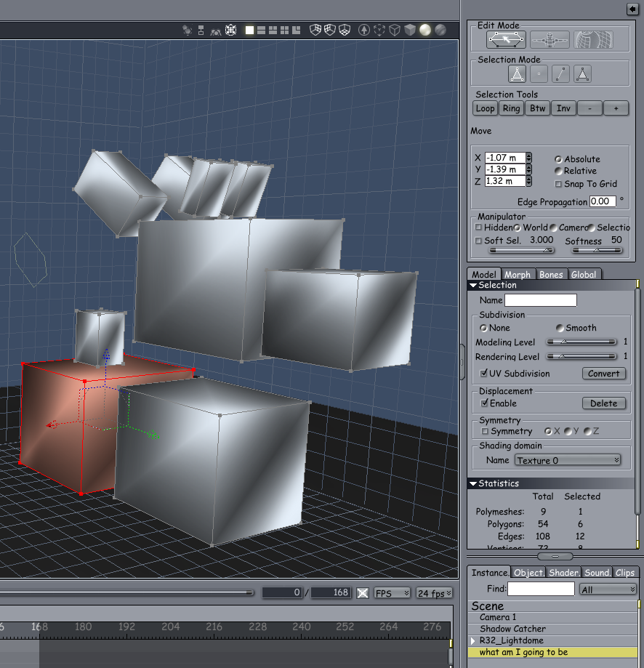
Task: Toggle second grid wall display icon
Action: [330, 30]
